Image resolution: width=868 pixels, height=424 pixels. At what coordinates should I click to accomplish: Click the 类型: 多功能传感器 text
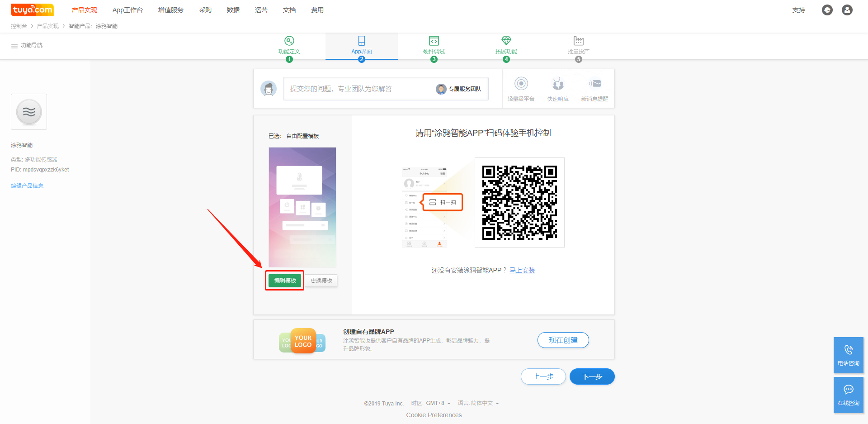coord(34,160)
